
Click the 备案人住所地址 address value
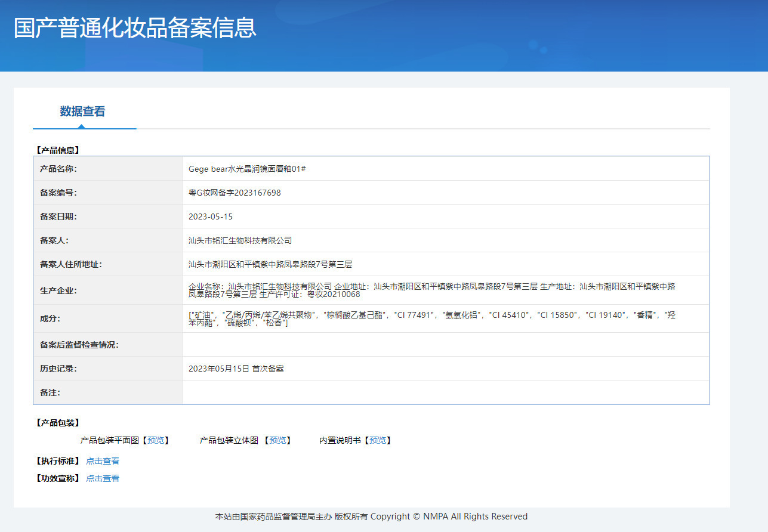tap(274, 264)
